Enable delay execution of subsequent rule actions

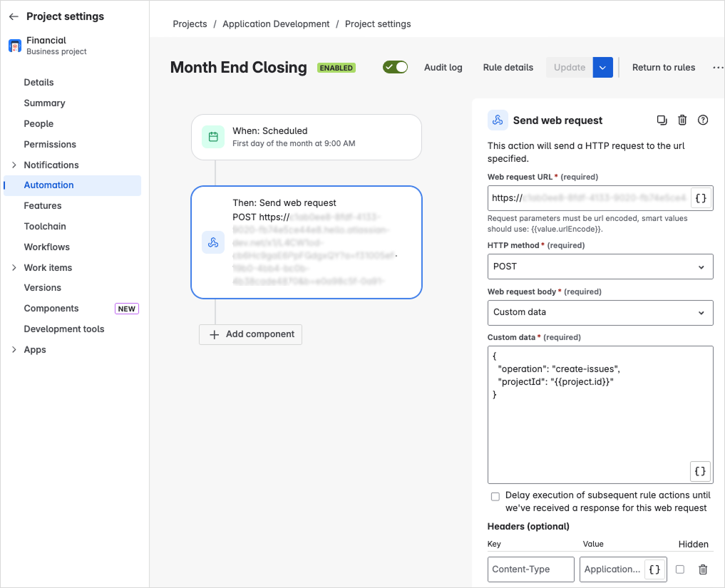[x=495, y=496]
